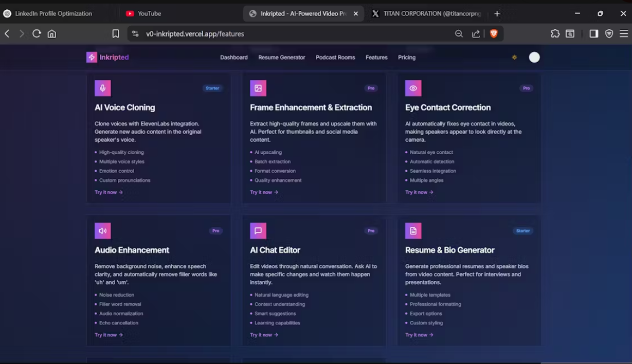
Task: Click Try it now under Audio Enhancement
Action: 109,335
